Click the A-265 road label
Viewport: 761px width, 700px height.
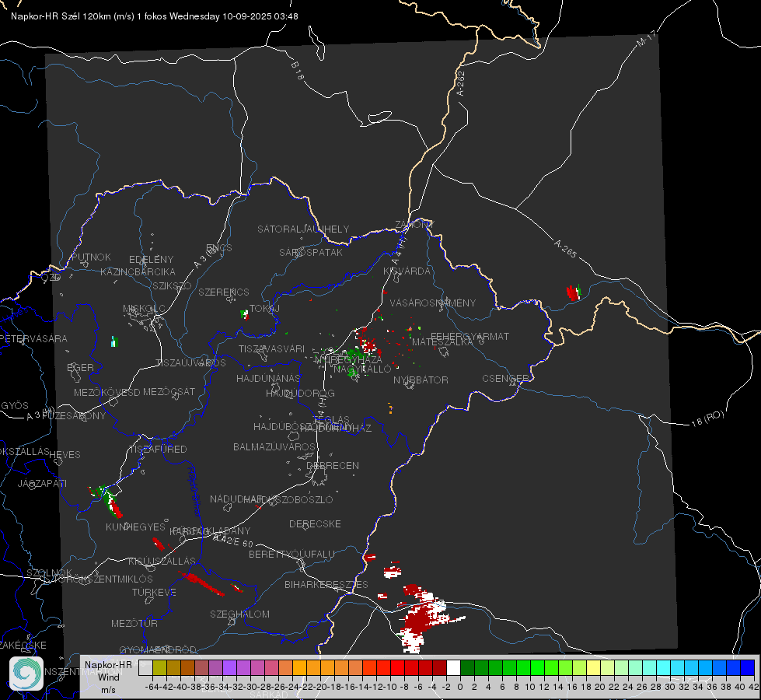[x=565, y=249]
